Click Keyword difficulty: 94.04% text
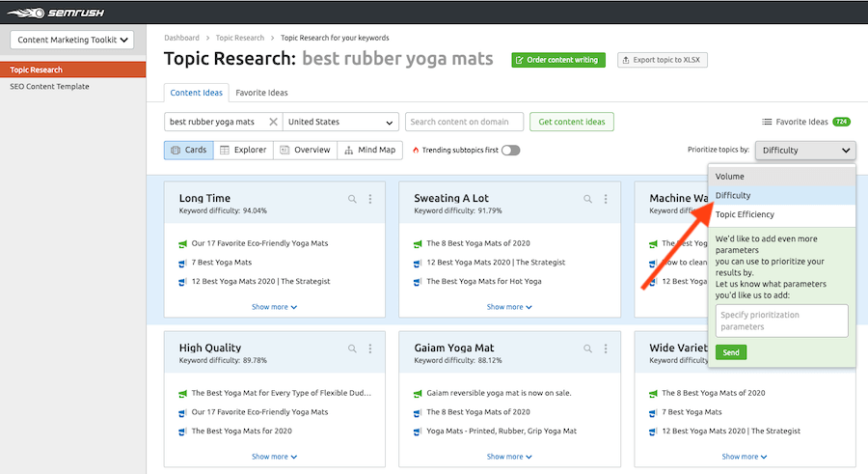 pyautogui.click(x=223, y=211)
